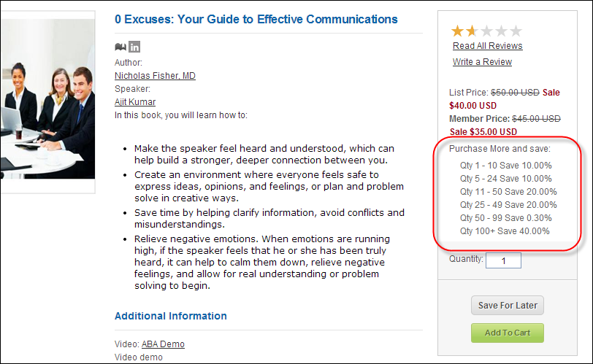593x364 pixels.
Task: Open the ABA Demo video link
Action: 163,344
